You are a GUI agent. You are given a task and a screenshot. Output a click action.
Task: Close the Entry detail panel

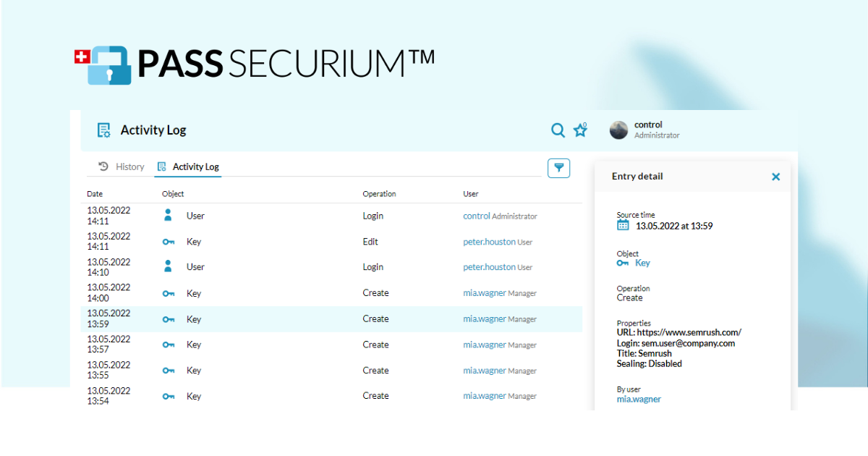[775, 177]
